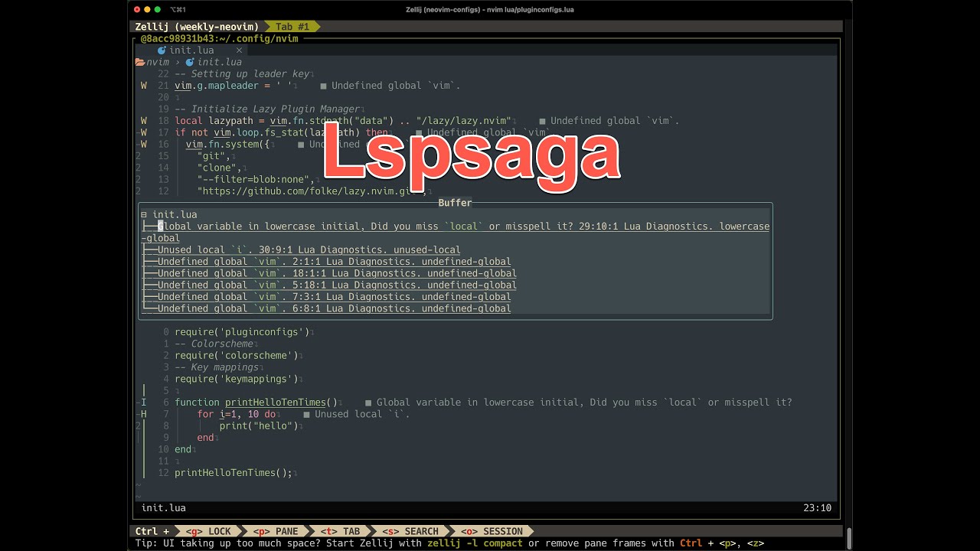Collapse the init.lua diagnostics tree node

144,215
